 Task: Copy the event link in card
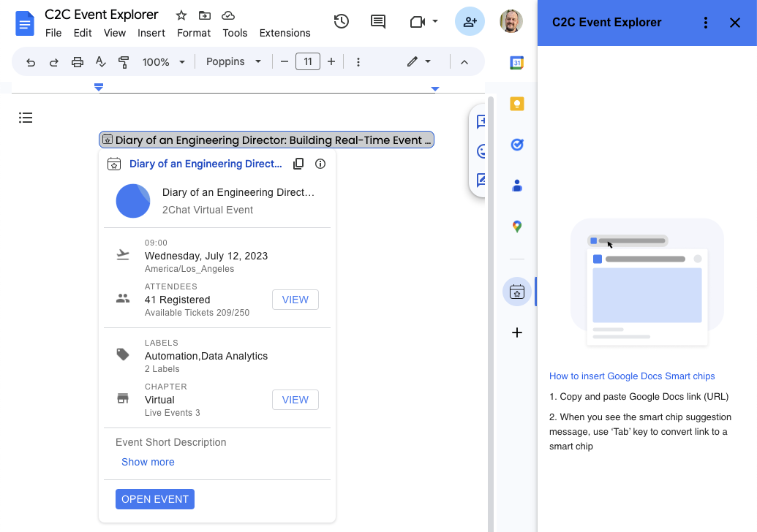point(298,164)
